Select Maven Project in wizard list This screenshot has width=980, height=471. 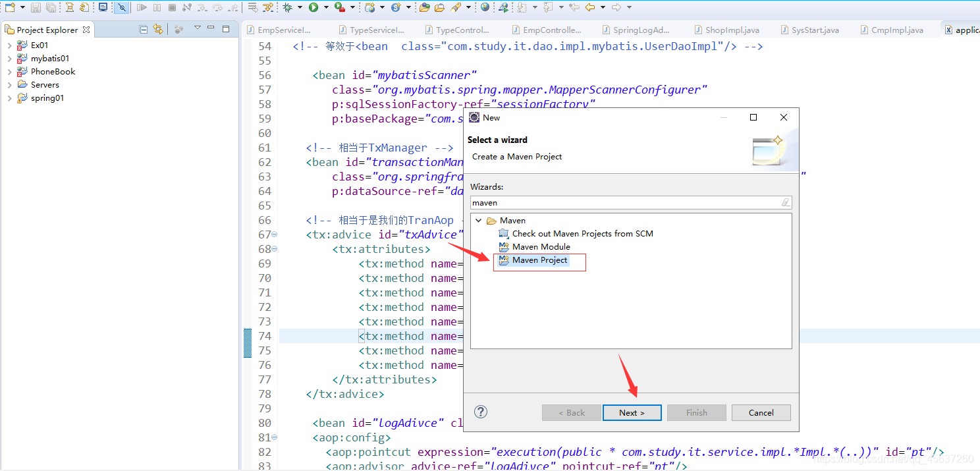tap(533, 260)
